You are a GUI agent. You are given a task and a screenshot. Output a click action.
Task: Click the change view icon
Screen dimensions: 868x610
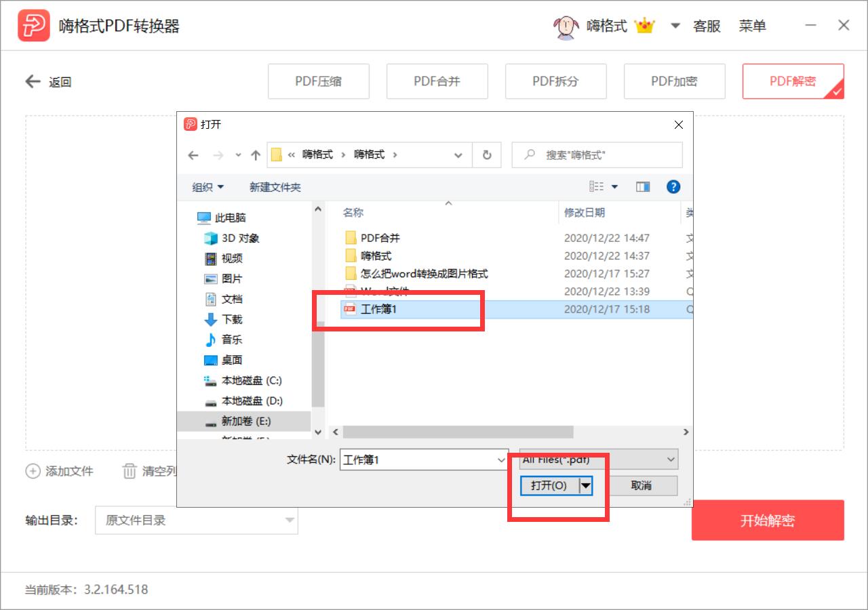pyautogui.click(x=597, y=186)
